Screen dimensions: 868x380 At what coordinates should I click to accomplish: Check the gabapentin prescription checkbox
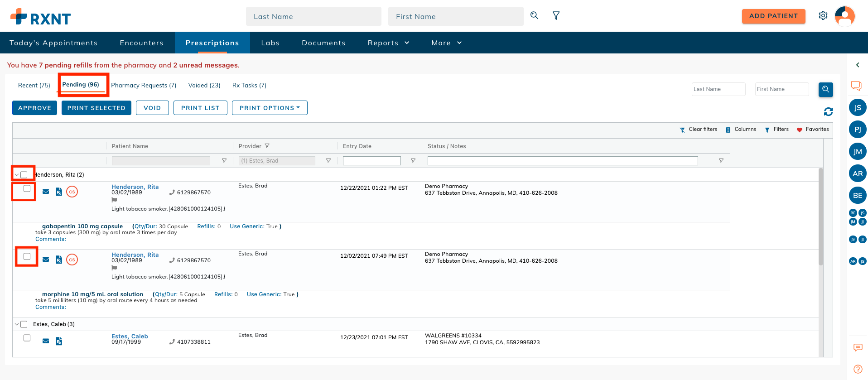pos(27,188)
